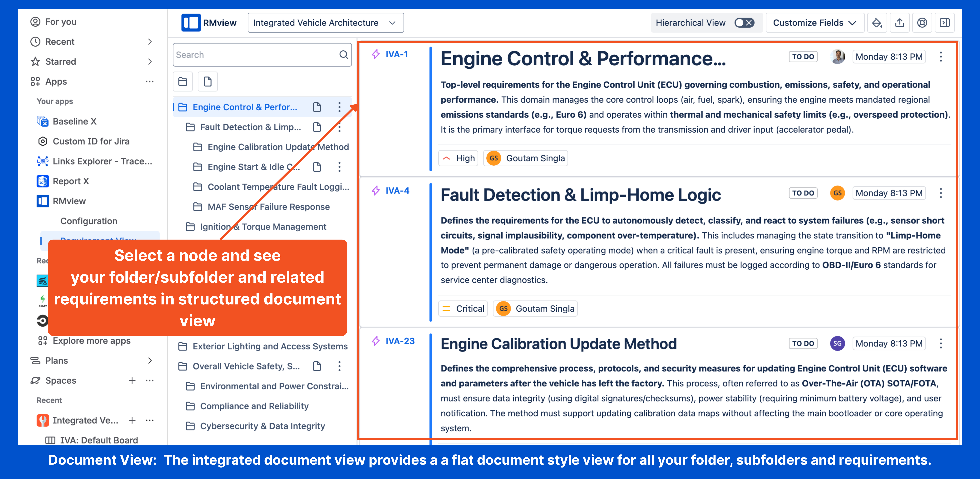Click the side panel toggle icon
This screenshot has height=479, width=980.
pyautogui.click(x=944, y=23)
